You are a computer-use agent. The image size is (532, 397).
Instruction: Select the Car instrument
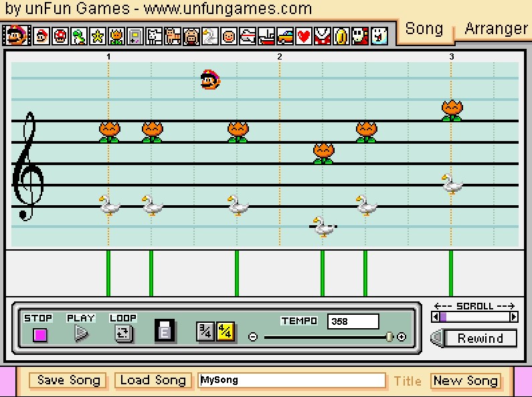click(284, 36)
